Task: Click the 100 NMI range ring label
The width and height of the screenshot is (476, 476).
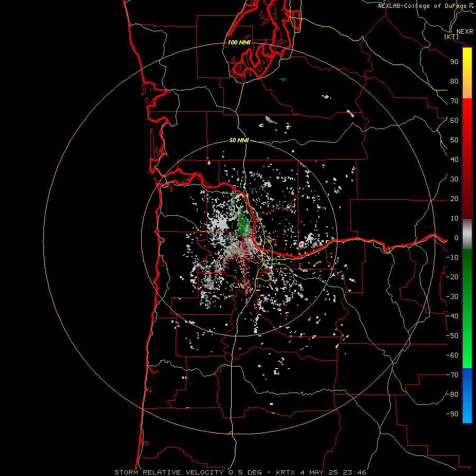Action: (239, 42)
